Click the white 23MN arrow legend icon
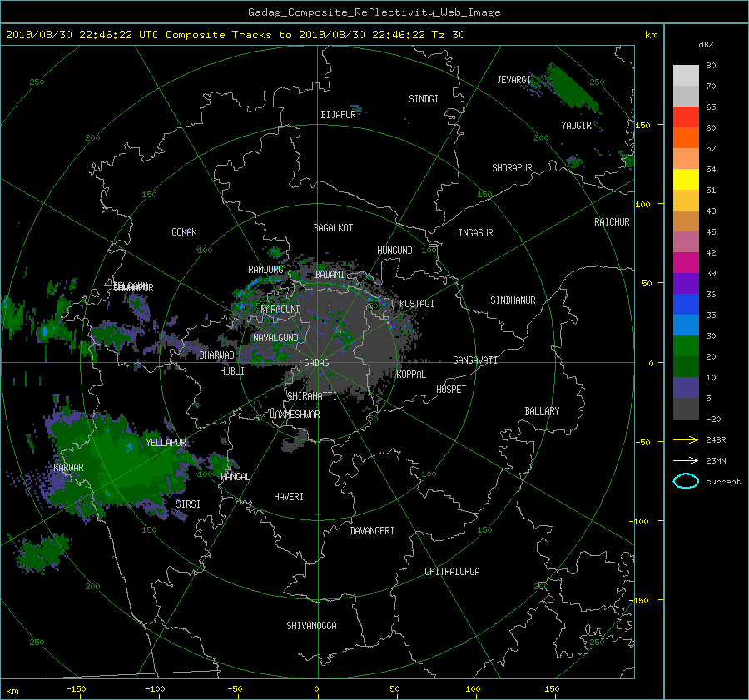Screen dimensions: 749x700 tap(686, 460)
